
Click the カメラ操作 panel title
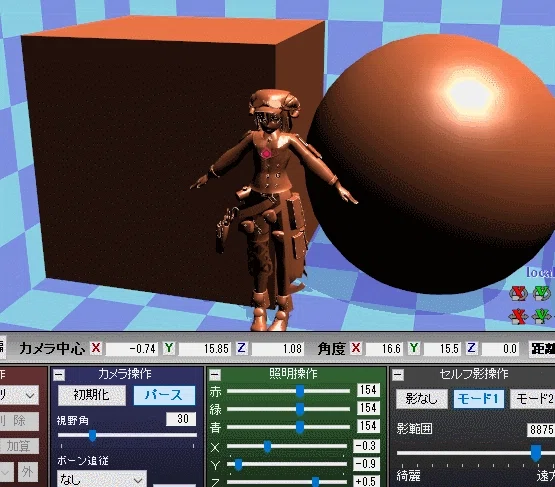click(x=125, y=374)
